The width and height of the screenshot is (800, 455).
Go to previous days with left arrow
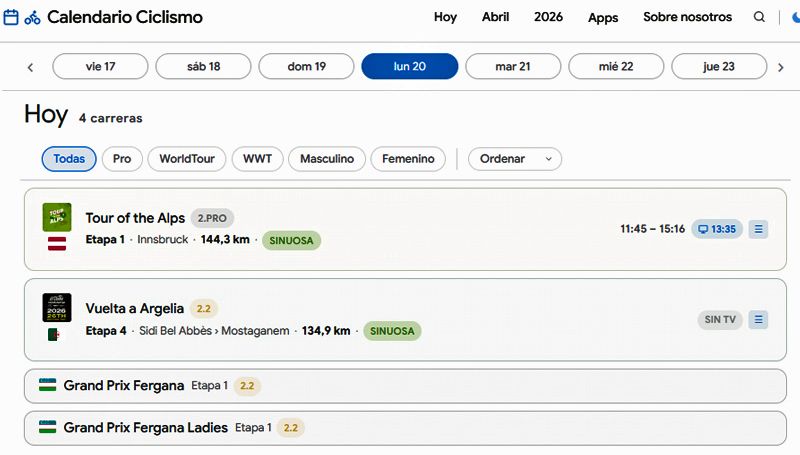point(30,67)
